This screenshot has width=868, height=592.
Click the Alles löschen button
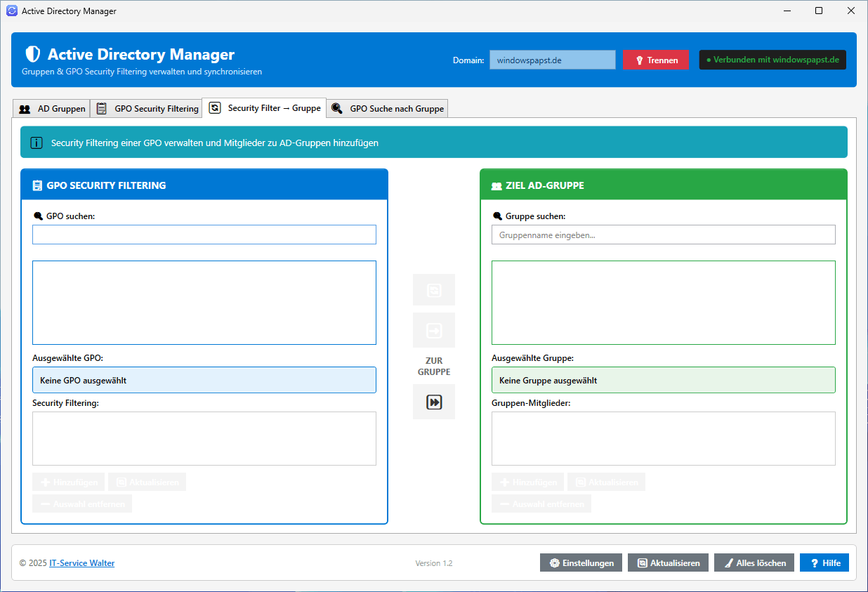pyautogui.click(x=754, y=563)
